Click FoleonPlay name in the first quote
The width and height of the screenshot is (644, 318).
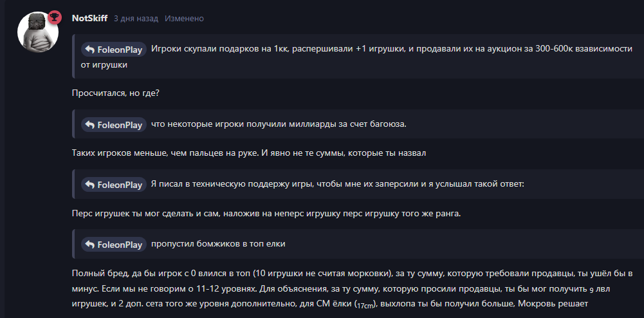pyautogui.click(x=120, y=50)
